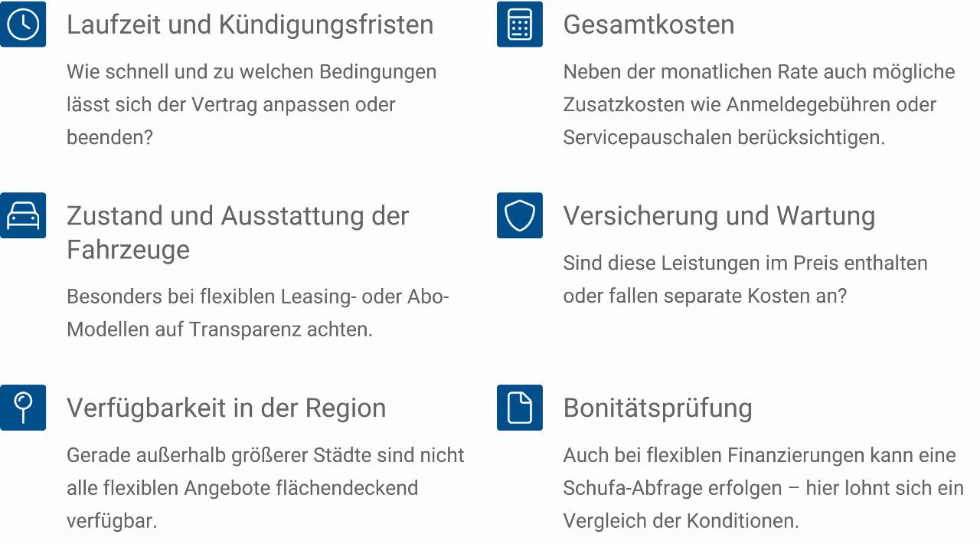980x544 pixels.
Task: Click the paragraph starting Auch bei flexiblen Finanzierungen
Action: (x=763, y=487)
